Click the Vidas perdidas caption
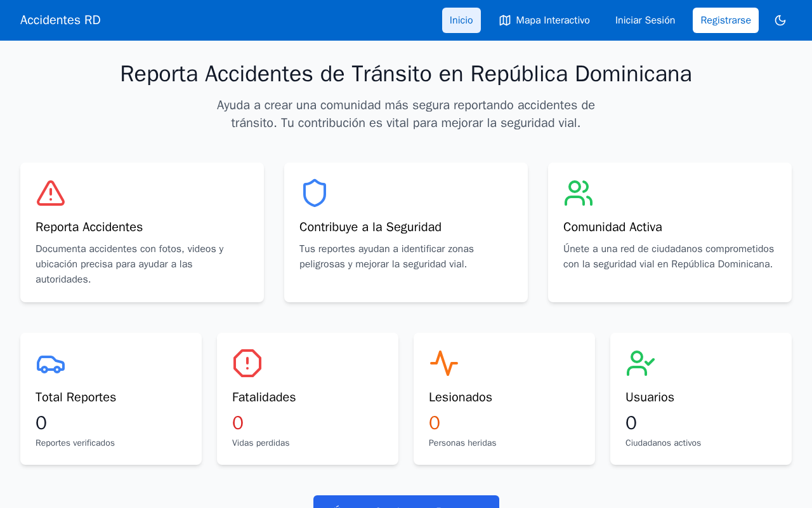 261,443
